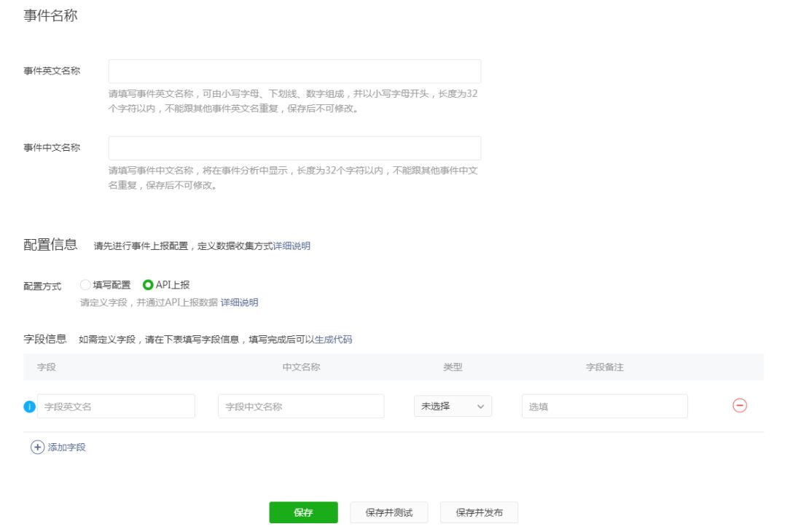This screenshot has height=532, width=787.
Task: Open 详细说明 link under API上报
Action: tap(240, 302)
